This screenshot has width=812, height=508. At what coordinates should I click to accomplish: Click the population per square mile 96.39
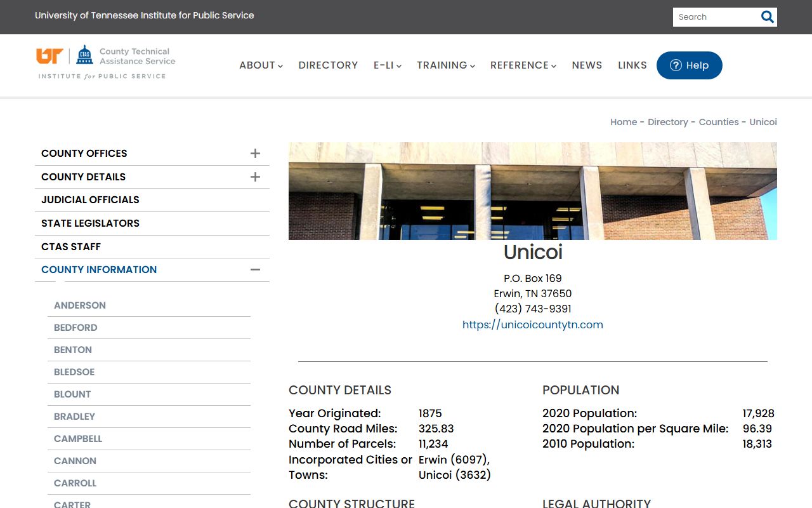[757, 429]
